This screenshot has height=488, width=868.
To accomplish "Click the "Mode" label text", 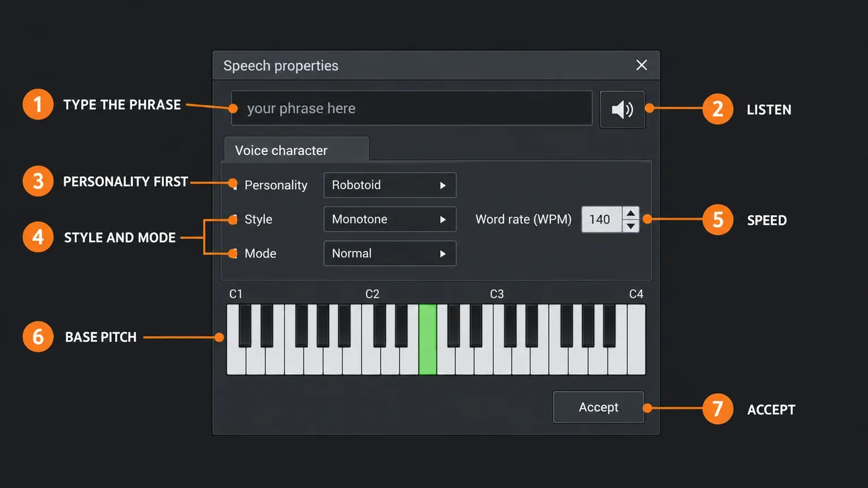I will click(x=261, y=254).
